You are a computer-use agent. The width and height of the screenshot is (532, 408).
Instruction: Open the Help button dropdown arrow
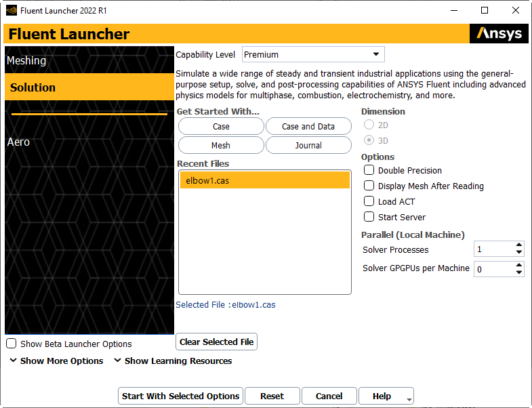pos(409,399)
